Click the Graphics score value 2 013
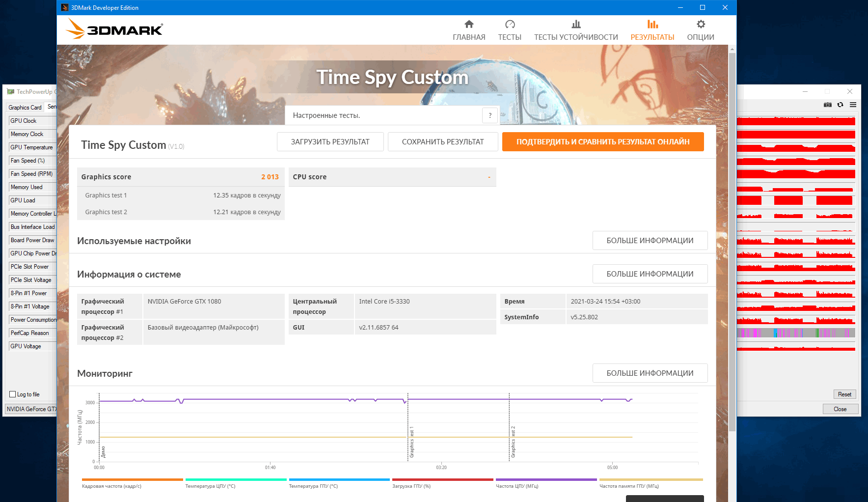Image resolution: width=868 pixels, height=502 pixels. 270,177
